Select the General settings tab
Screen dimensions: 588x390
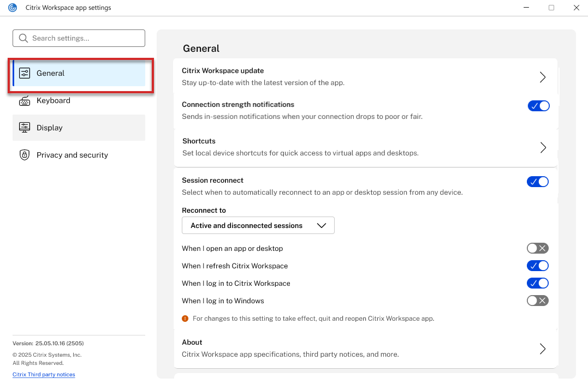[x=79, y=73]
